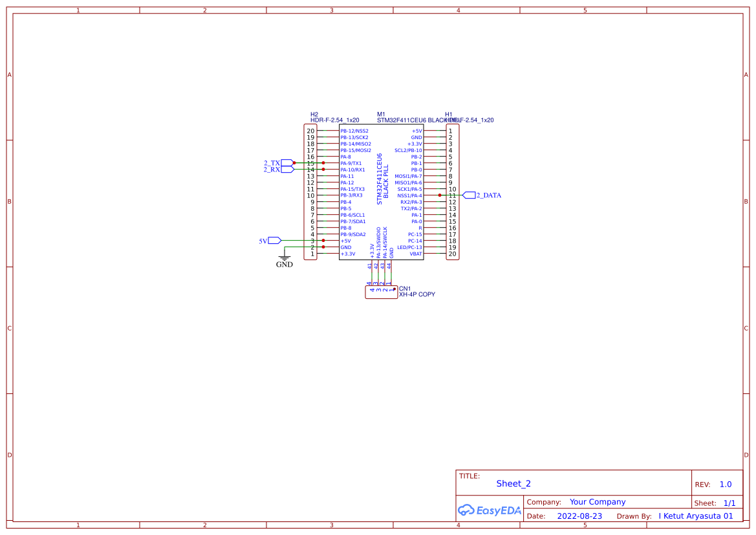Click the Sheet_2 title text
756x535 pixels.
coord(513,483)
